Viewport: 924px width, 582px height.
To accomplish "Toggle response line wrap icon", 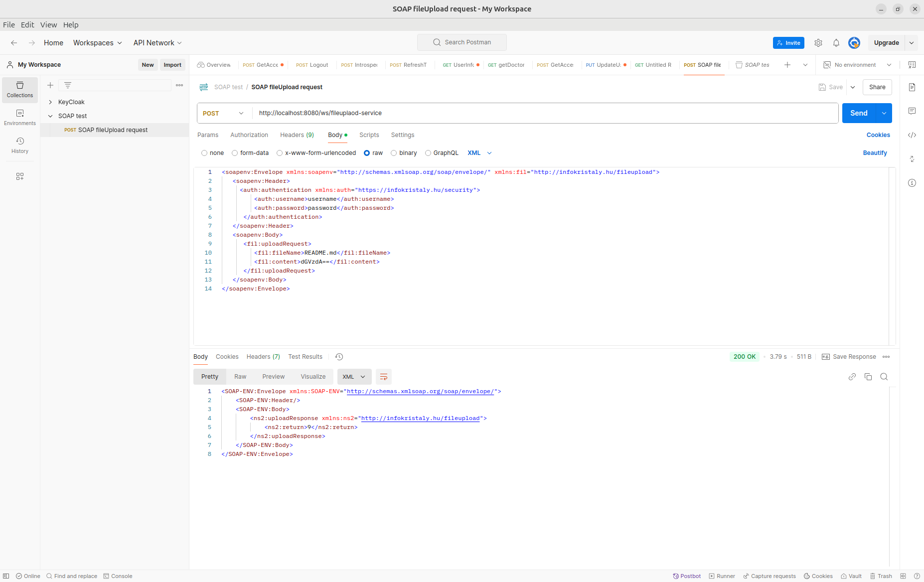I will coord(384,377).
